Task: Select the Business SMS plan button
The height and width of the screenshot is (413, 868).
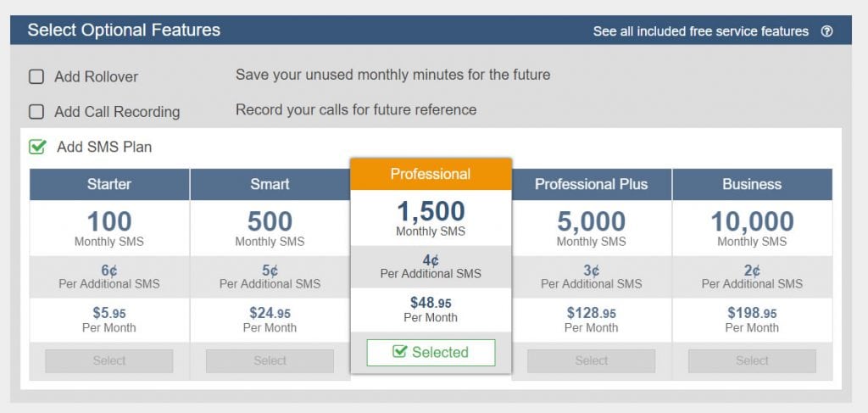Action: point(752,361)
